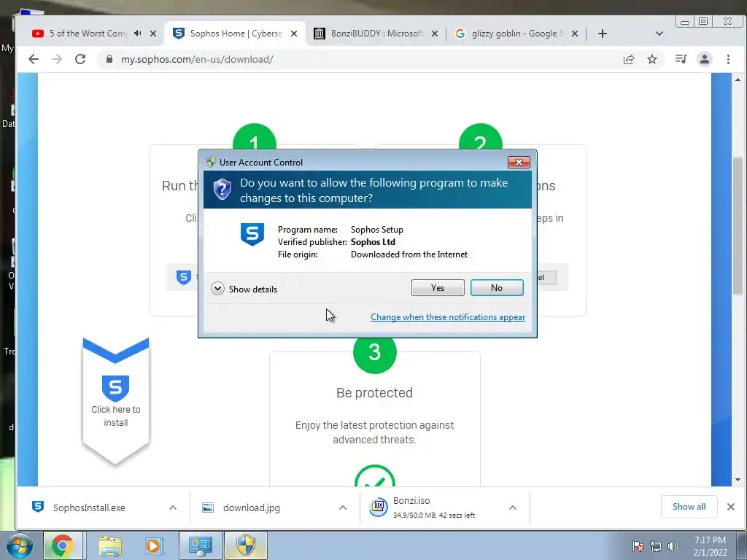Open the tab search dropdown arrow
Viewport: 747px width, 560px height.
pyautogui.click(x=659, y=34)
